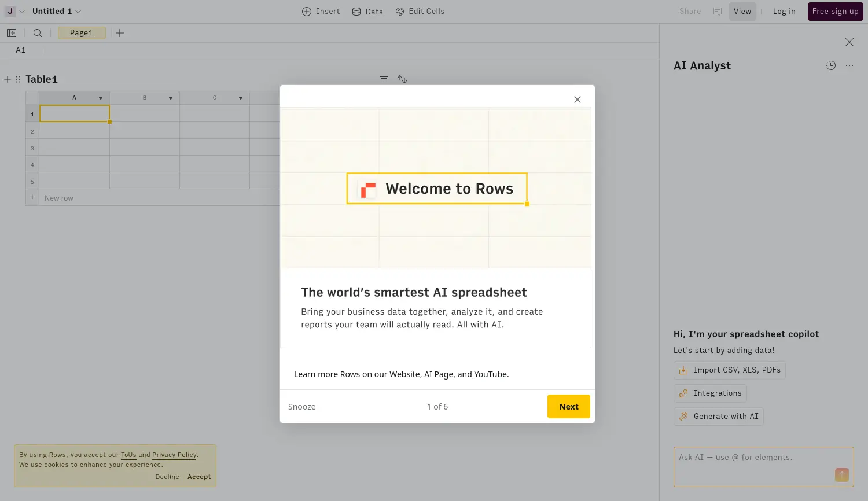Expand column A dropdown arrow
The image size is (868, 501).
(101, 98)
